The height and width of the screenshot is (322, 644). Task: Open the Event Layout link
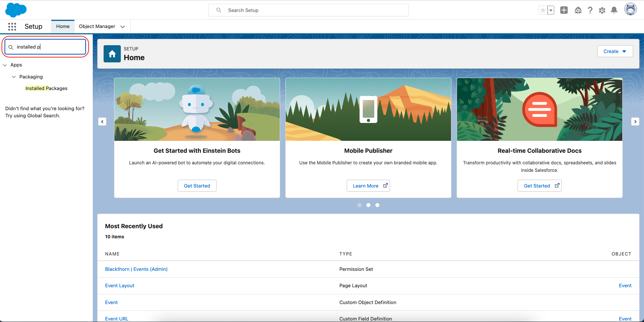tap(120, 286)
